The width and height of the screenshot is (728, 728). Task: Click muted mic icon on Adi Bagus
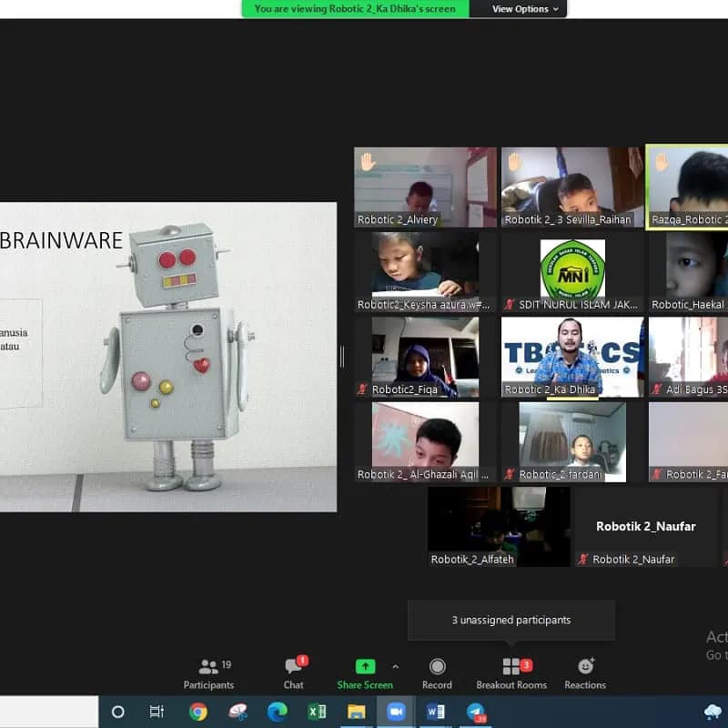click(x=656, y=389)
